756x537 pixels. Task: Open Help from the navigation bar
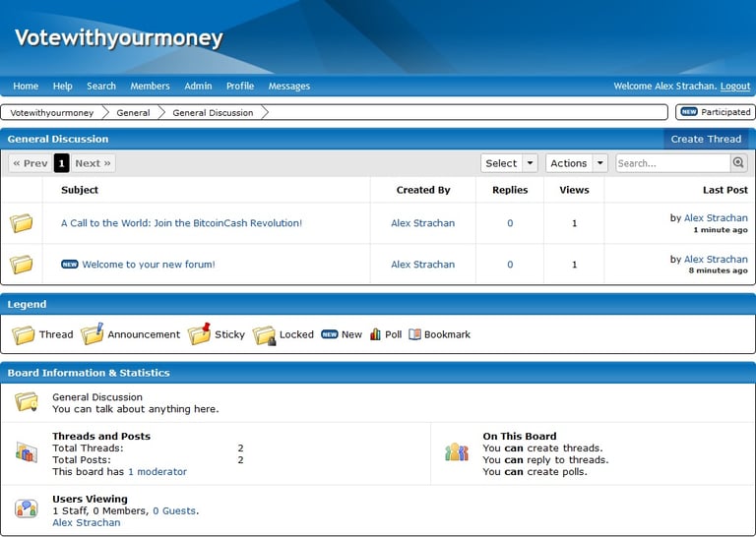click(x=63, y=86)
